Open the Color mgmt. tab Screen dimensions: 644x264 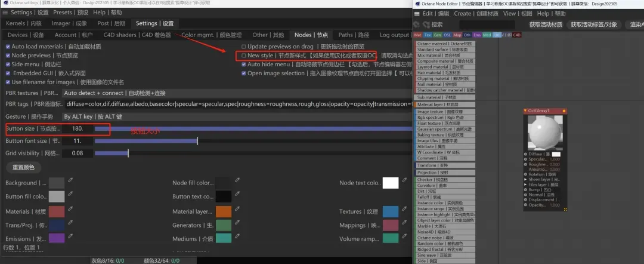click(x=211, y=35)
